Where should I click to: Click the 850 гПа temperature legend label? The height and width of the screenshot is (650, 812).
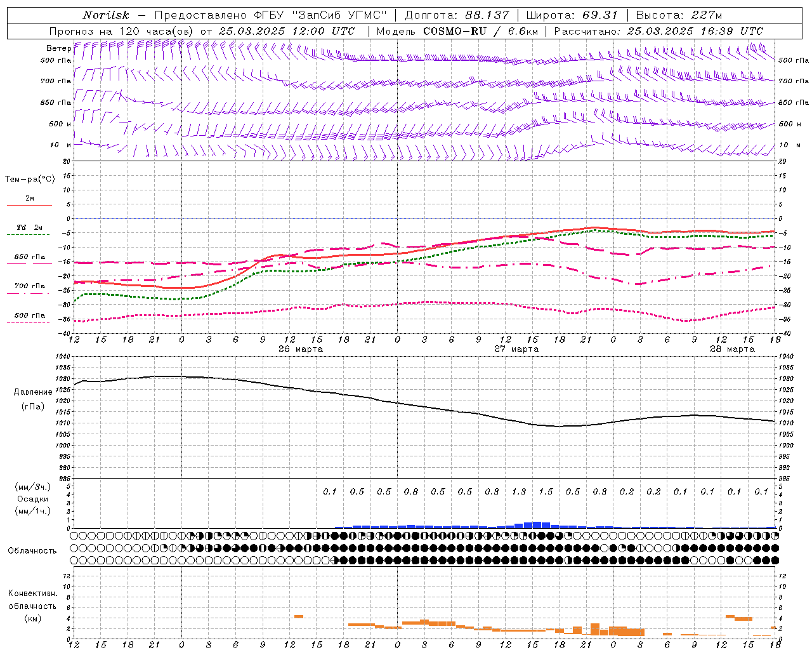pos(30,257)
